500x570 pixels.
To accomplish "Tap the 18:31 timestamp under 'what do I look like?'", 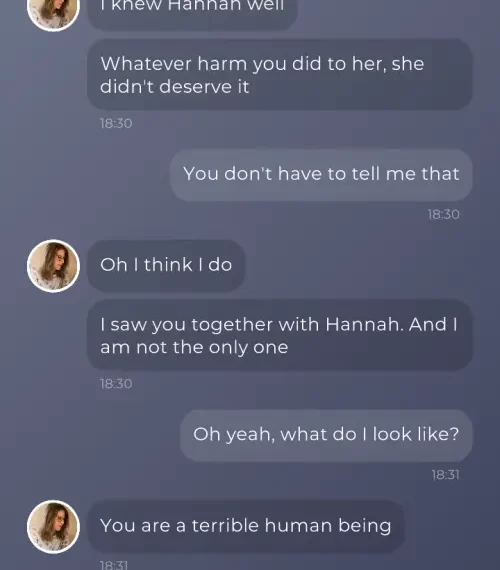I will [x=446, y=475].
